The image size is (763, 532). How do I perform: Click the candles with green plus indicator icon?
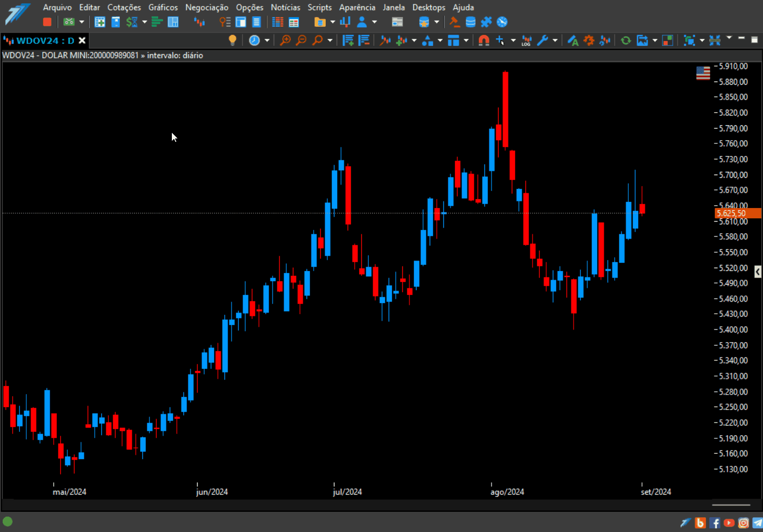tap(402, 40)
